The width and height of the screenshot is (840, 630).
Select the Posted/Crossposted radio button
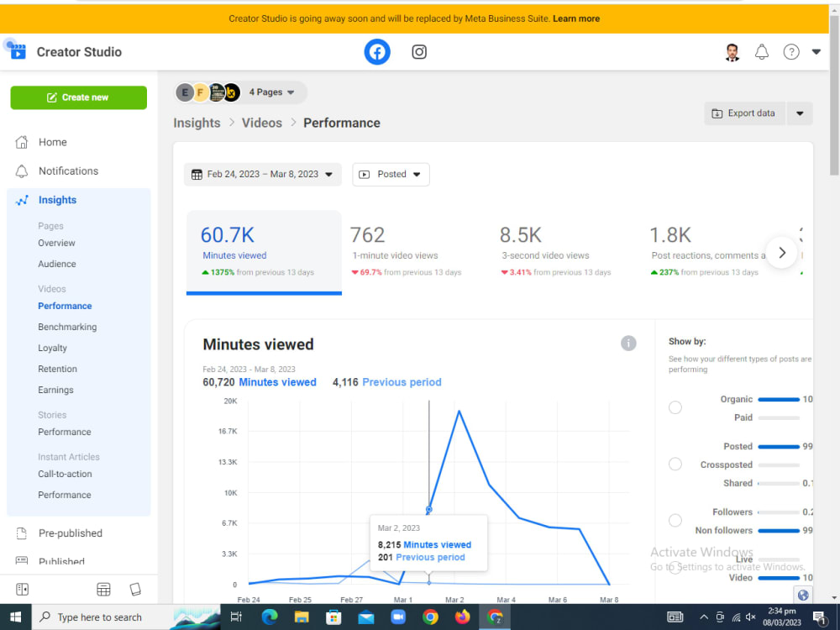[675, 463]
